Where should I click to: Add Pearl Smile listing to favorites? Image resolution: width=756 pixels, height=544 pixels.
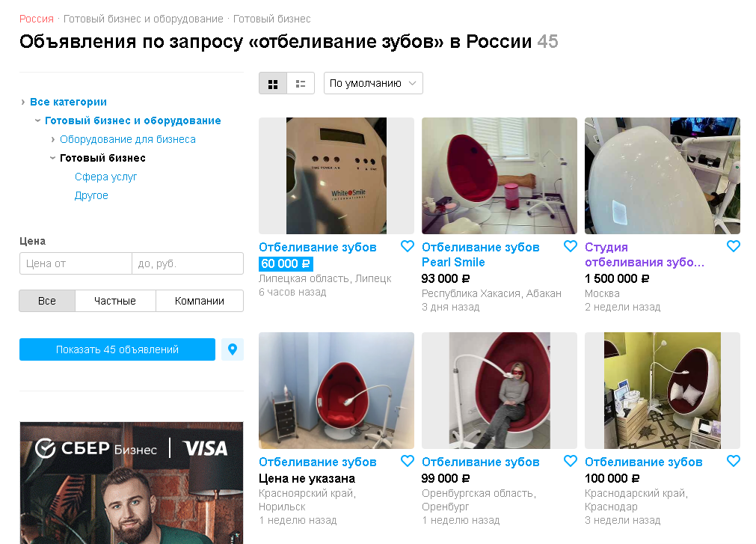click(571, 246)
